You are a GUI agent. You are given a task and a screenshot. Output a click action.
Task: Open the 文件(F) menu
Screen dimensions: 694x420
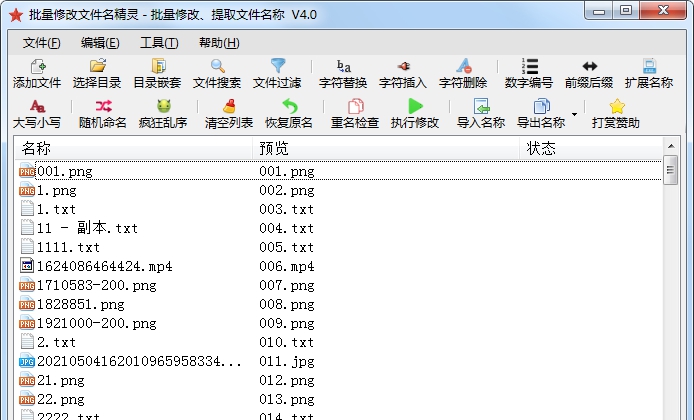pyautogui.click(x=42, y=43)
